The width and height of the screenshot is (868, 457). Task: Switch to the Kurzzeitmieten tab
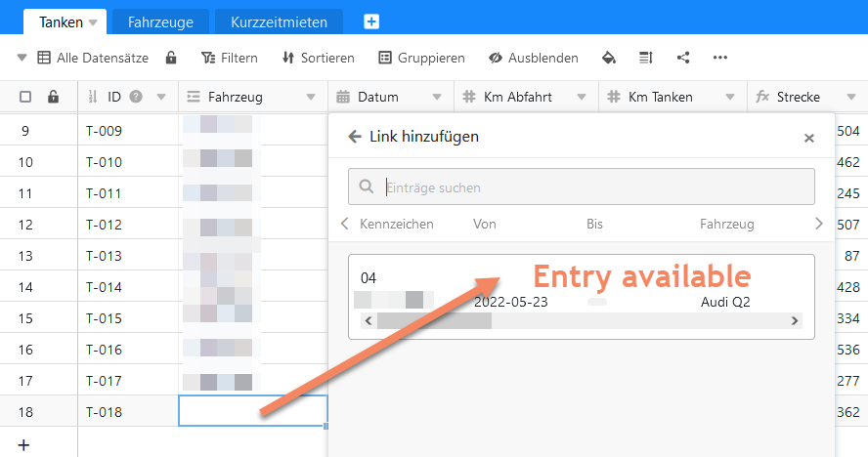[280, 21]
